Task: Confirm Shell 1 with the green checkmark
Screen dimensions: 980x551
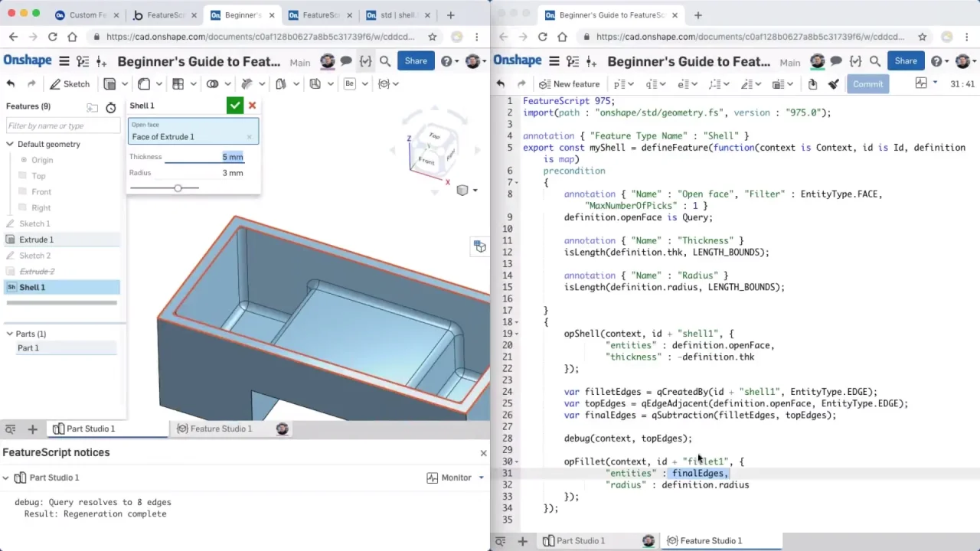Action: 234,106
